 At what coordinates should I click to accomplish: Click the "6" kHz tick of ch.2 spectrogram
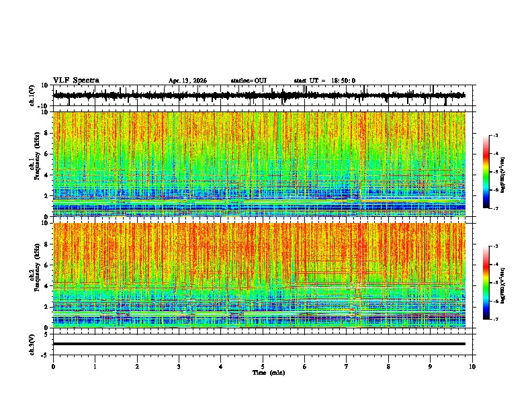click(x=46, y=265)
